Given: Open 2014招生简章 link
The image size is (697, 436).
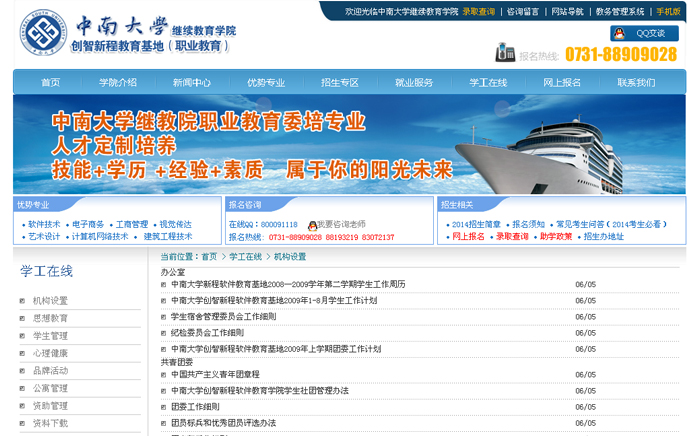Looking at the screenshot, I should tap(476, 224).
